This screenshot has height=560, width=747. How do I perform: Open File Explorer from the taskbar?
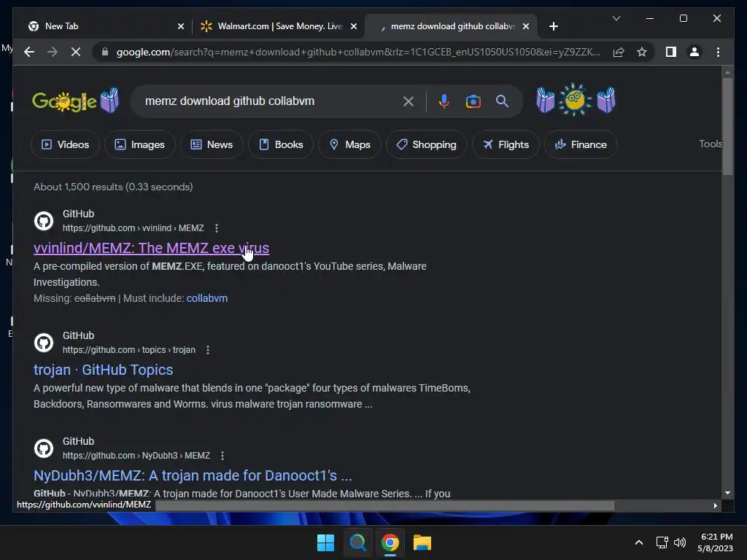[422, 542]
